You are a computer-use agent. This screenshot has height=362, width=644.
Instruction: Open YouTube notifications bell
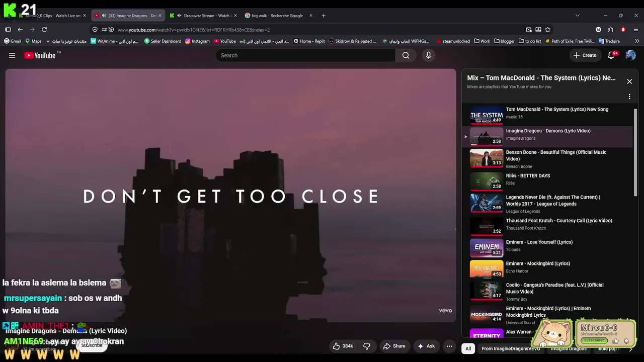pyautogui.click(x=612, y=55)
